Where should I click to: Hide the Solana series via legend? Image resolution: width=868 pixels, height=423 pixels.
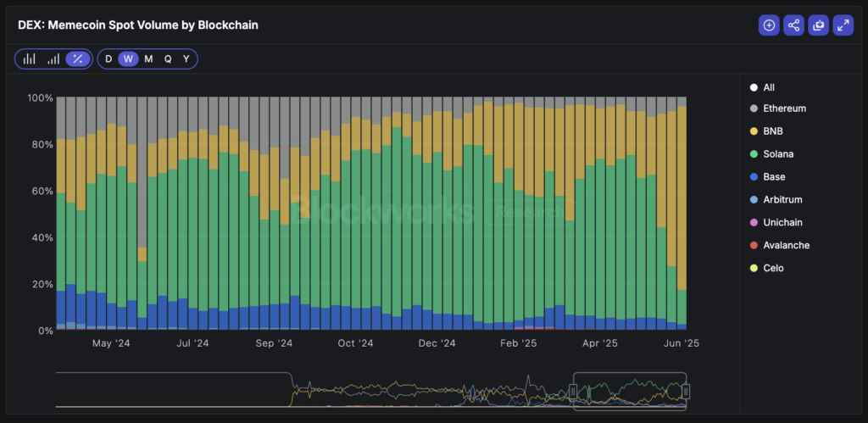coord(778,154)
